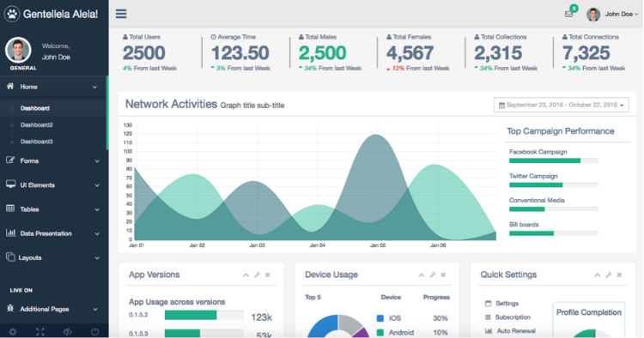The width and height of the screenshot is (644, 338).
Task: Click the Gentellela Alela! site title
Action: 60,14
